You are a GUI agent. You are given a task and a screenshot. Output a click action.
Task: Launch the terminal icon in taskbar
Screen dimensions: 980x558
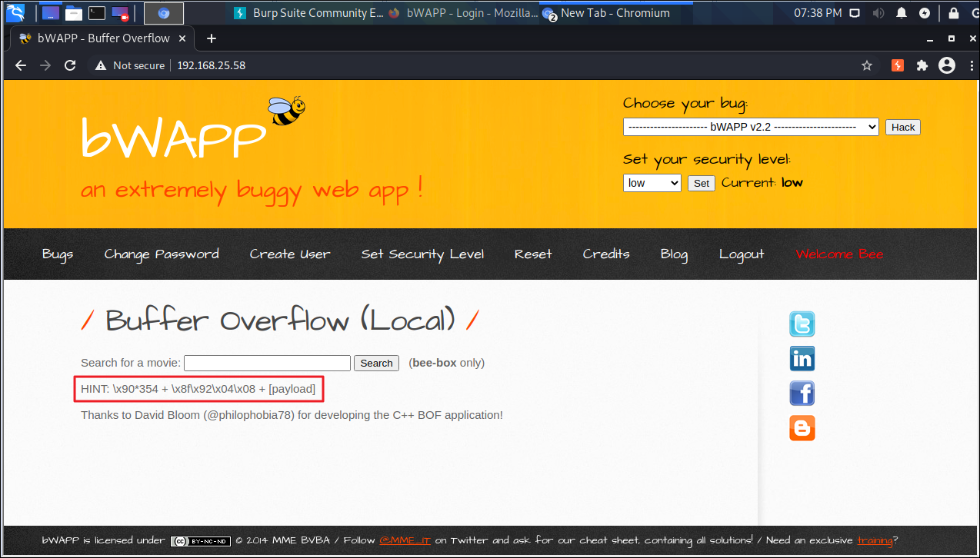97,12
